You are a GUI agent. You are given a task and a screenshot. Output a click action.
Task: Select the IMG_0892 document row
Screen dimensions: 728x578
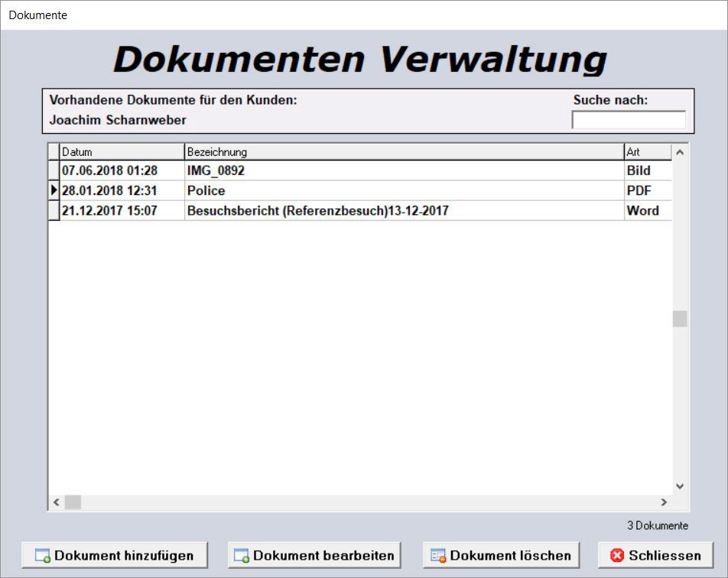pos(216,170)
